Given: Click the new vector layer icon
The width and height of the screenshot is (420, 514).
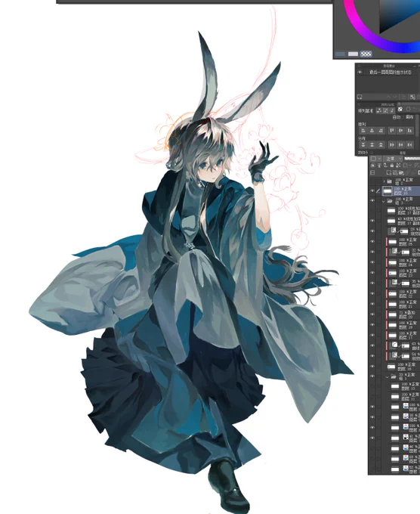Looking at the screenshot, I should pyautogui.click(x=395, y=173).
